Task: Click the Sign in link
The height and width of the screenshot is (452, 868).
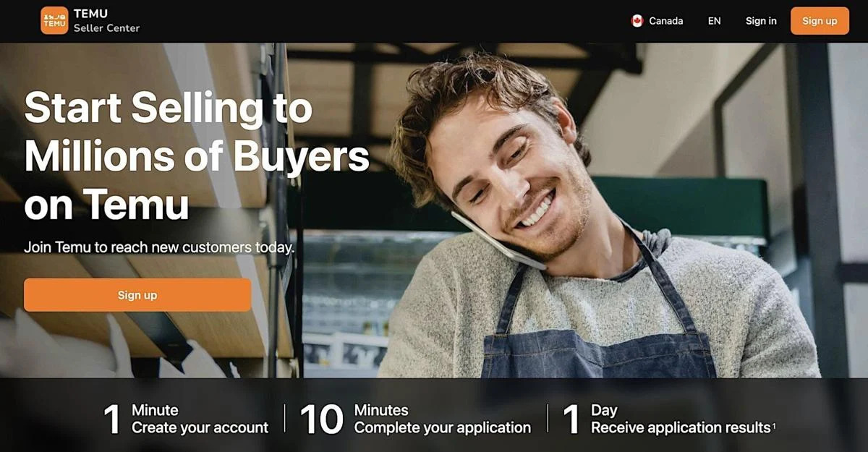Action: [761, 21]
